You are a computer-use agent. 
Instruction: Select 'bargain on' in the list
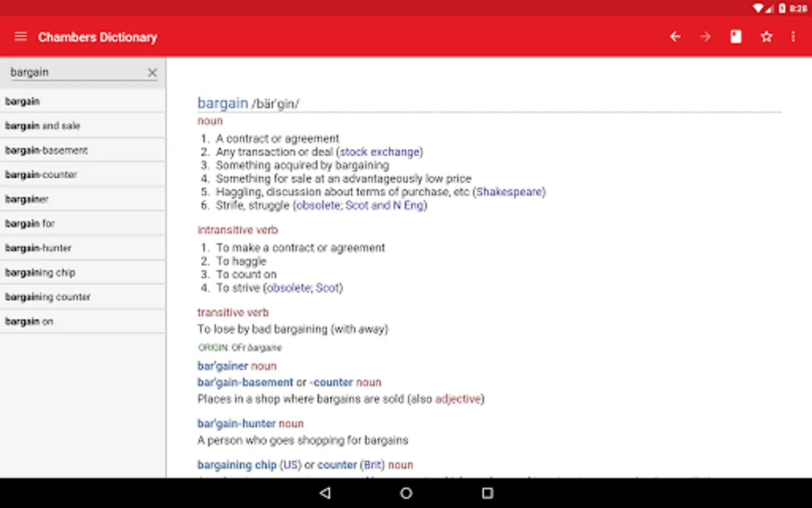(83, 321)
